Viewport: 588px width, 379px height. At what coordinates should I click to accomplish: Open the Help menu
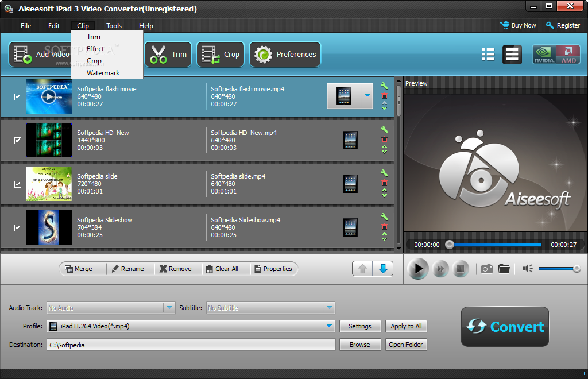[146, 26]
